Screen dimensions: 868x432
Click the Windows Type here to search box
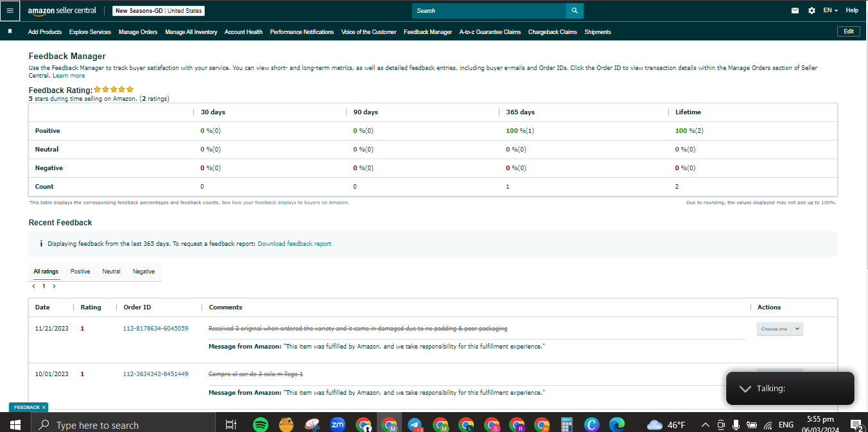(x=123, y=424)
